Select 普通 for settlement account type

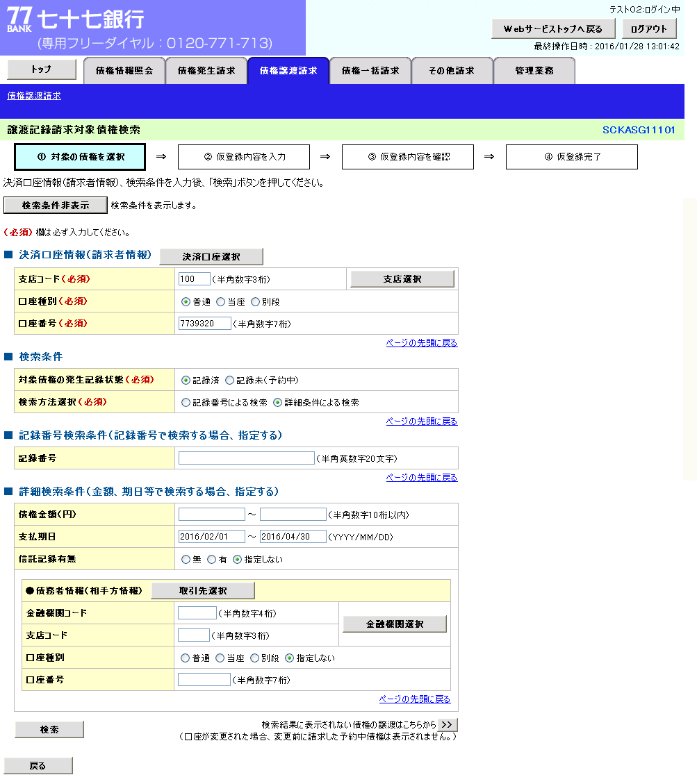tap(186, 302)
